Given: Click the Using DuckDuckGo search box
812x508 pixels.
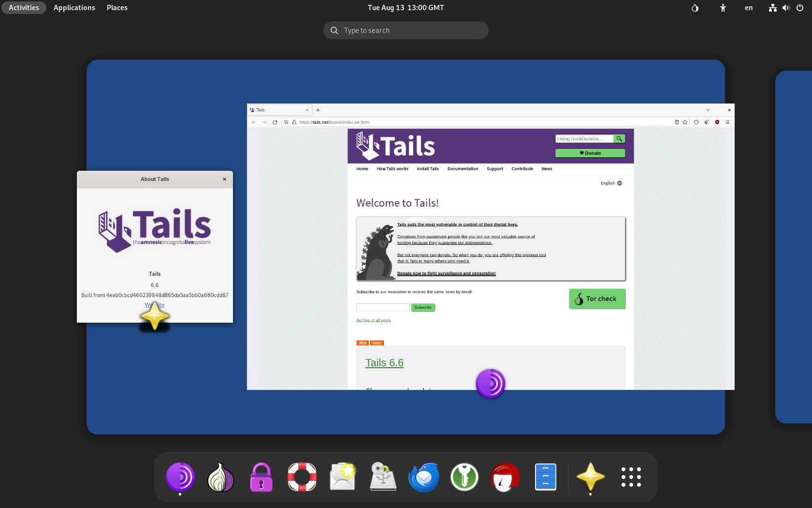Looking at the screenshot, I should pos(584,139).
